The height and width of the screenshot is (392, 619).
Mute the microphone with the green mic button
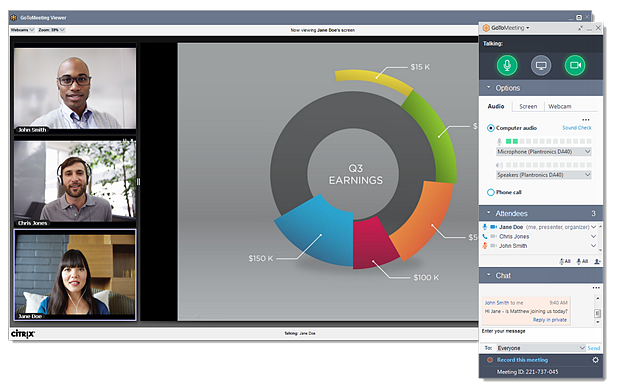[506, 65]
